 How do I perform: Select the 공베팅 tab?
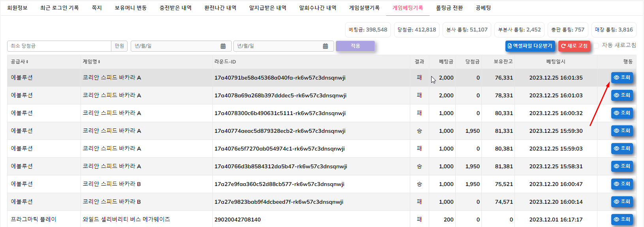tap(483, 8)
